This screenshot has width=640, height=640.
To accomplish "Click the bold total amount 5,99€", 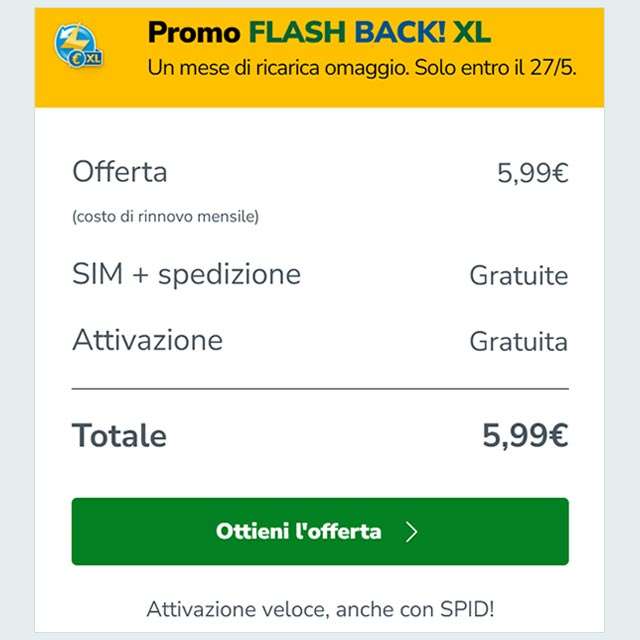I will pos(525,436).
